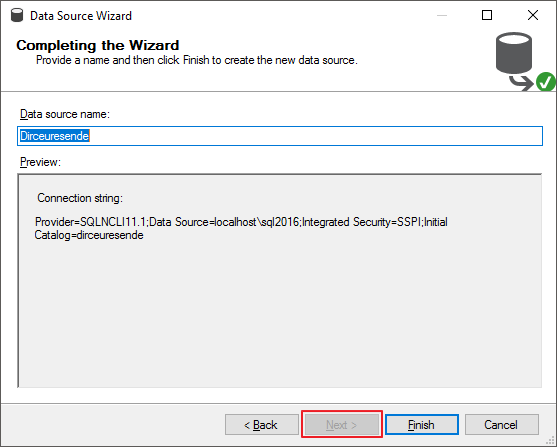Maximize the Data Source Wizard window
Image resolution: width=557 pixels, height=447 pixels.
coord(487,15)
